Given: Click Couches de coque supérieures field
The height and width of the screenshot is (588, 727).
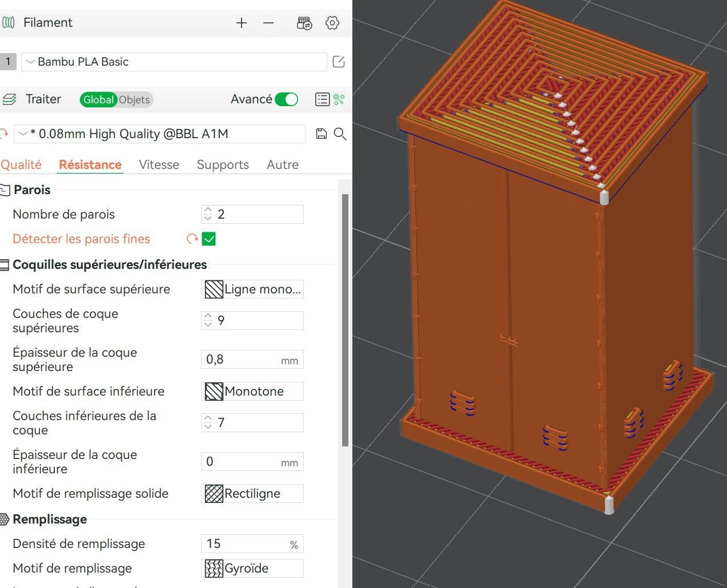Looking at the screenshot, I should click(252, 320).
